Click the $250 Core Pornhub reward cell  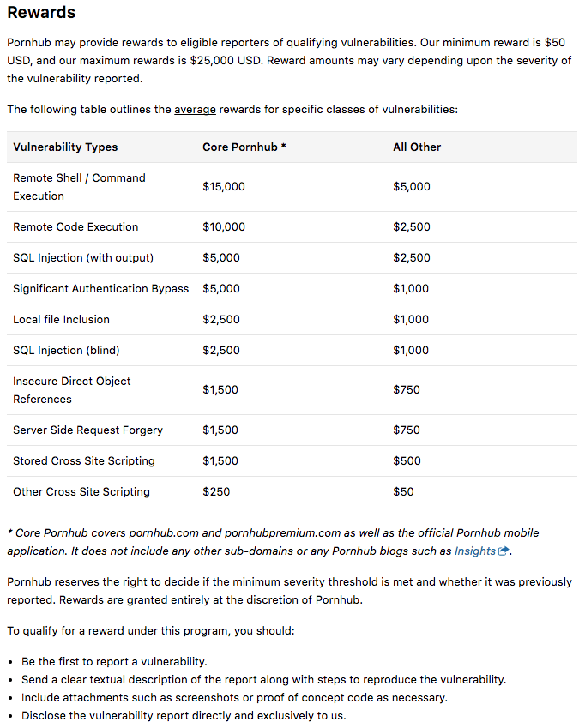[216, 491]
